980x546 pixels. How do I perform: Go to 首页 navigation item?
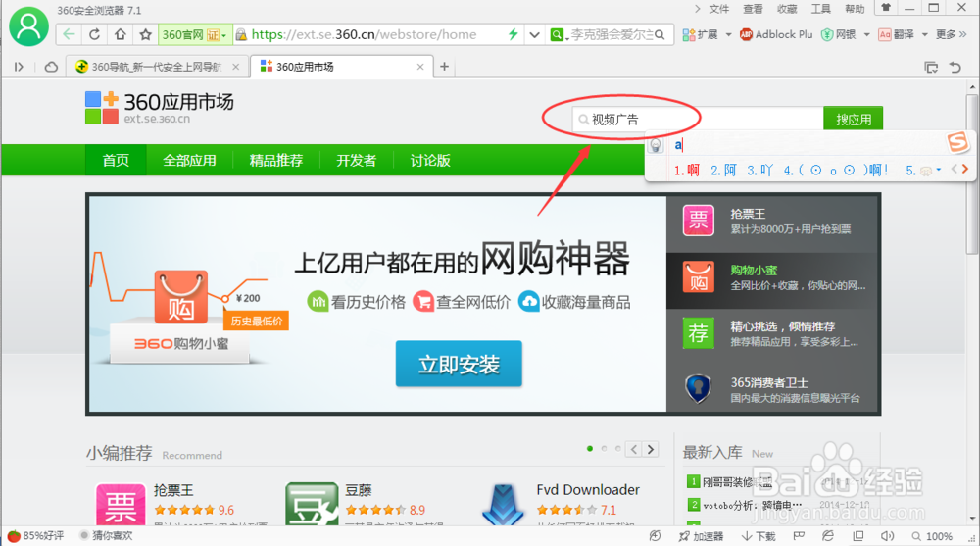[x=116, y=160]
